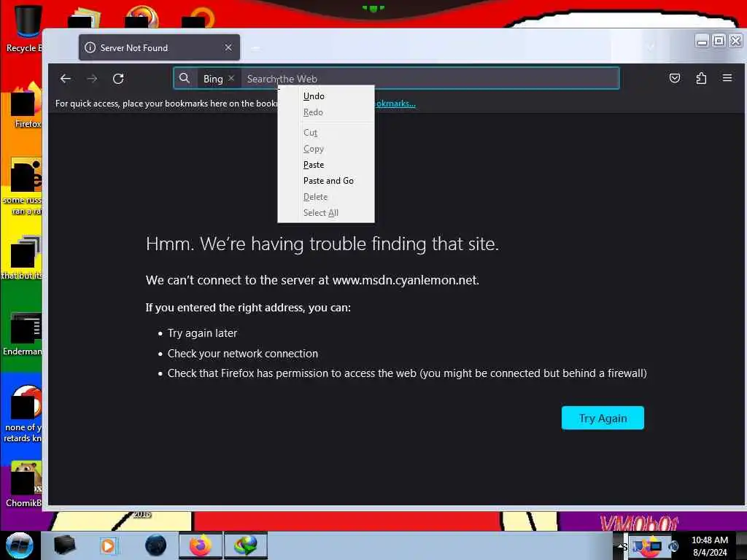The image size is (747, 560).
Task: Click the 'Check your network connection' text
Action: [242, 354]
